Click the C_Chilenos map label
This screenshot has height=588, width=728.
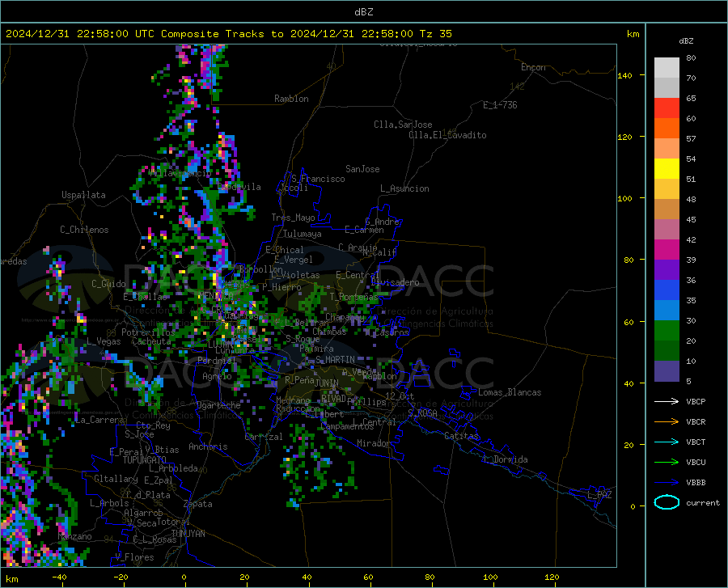tap(84, 230)
